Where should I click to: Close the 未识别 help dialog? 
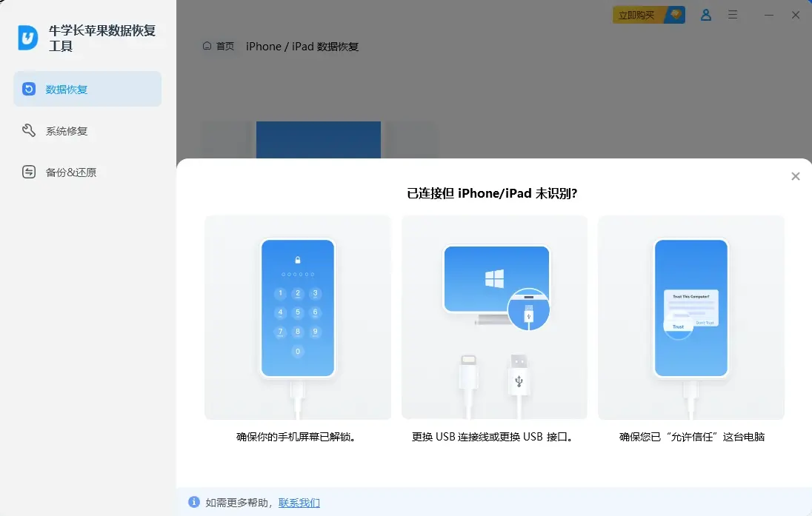(x=796, y=176)
